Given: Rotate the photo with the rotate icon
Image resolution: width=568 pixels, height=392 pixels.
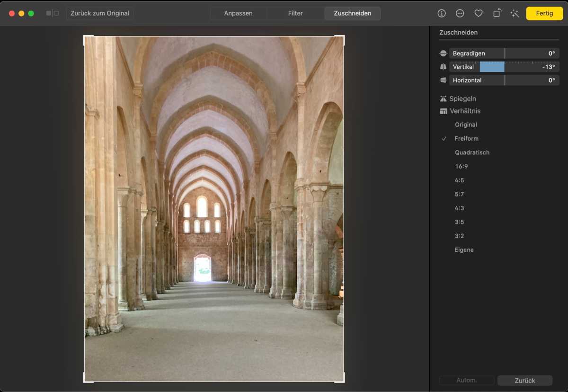Looking at the screenshot, I should tap(497, 13).
